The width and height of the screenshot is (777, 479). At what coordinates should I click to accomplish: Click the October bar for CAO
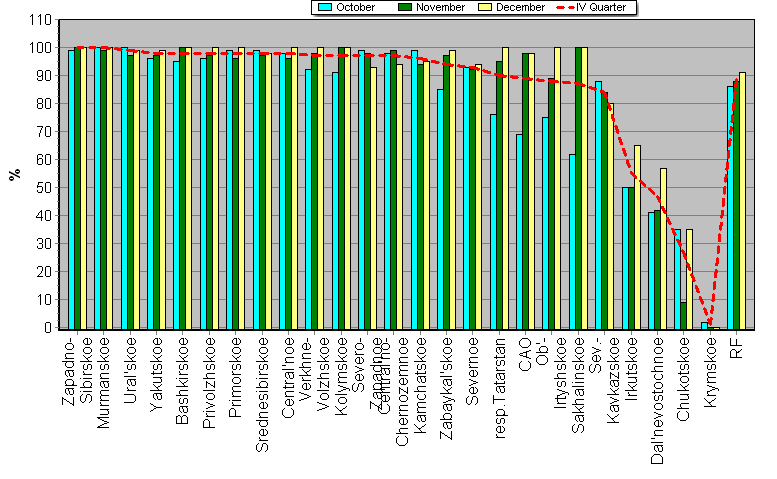pyautogui.click(x=519, y=232)
